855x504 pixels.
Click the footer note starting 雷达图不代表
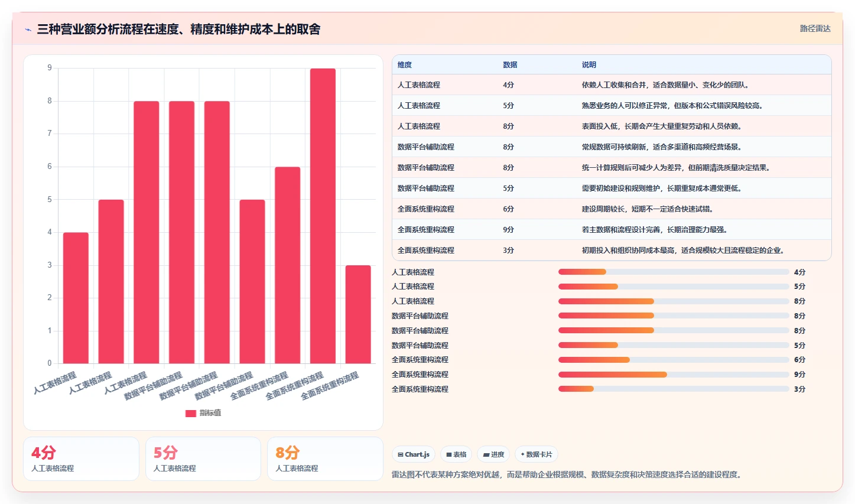coord(568,474)
